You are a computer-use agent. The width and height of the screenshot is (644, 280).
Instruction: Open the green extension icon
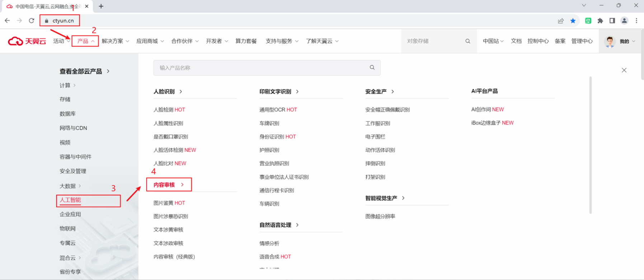[x=588, y=21]
